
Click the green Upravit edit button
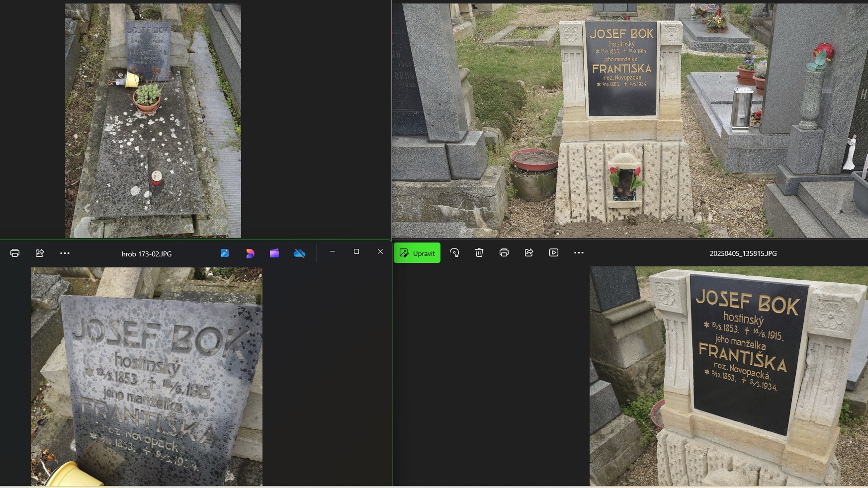pyautogui.click(x=417, y=253)
